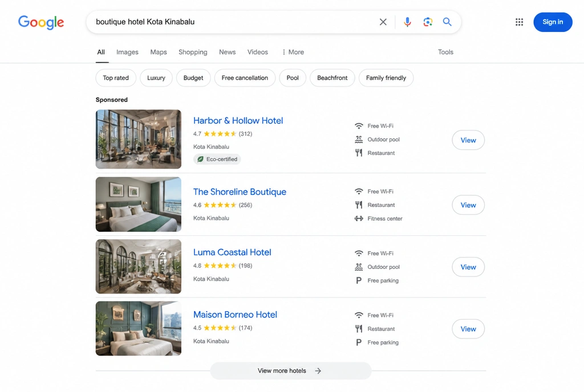
Task: Open Google Lens image search icon
Action: 428,22
